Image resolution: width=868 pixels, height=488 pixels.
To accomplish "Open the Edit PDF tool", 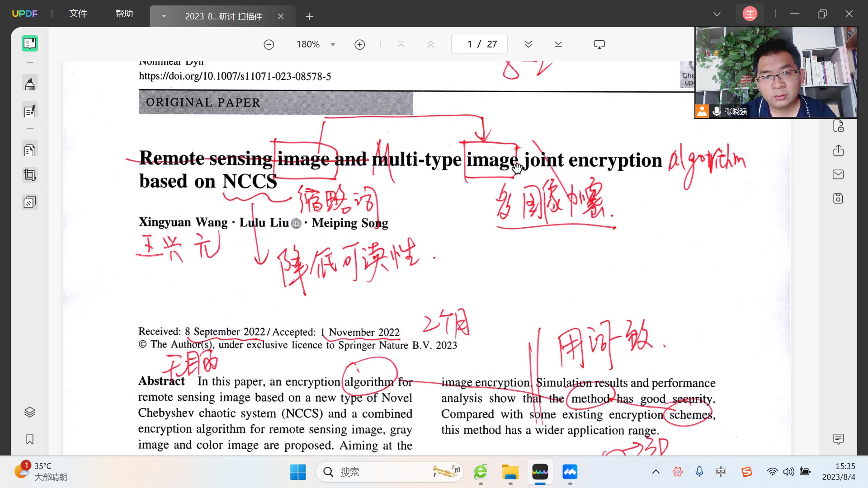I will (30, 111).
